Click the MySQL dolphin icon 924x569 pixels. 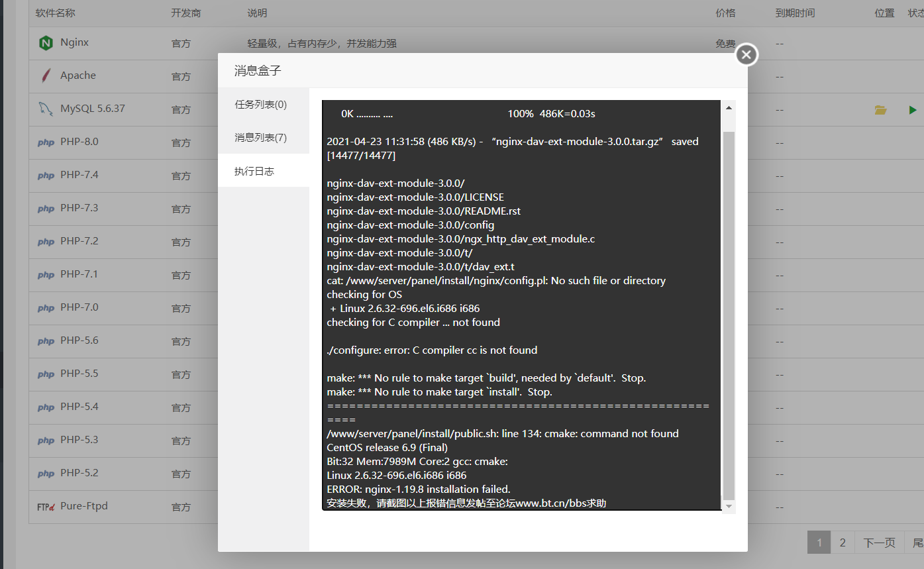click(x=46, y=109)
